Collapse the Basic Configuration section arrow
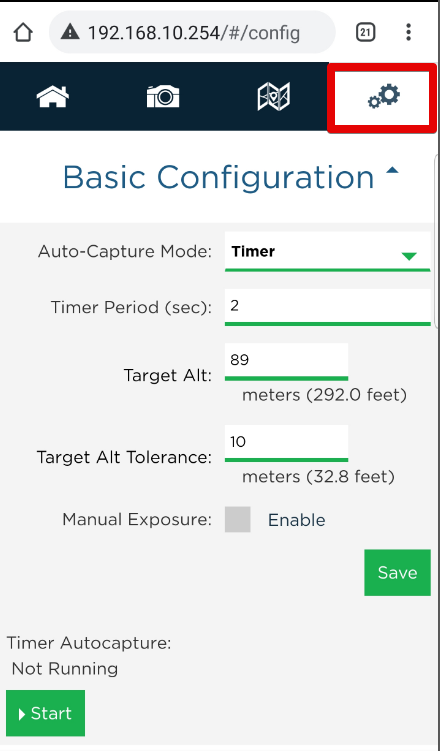The width and height of the screenshot is (442, 751). click(392, 171)
